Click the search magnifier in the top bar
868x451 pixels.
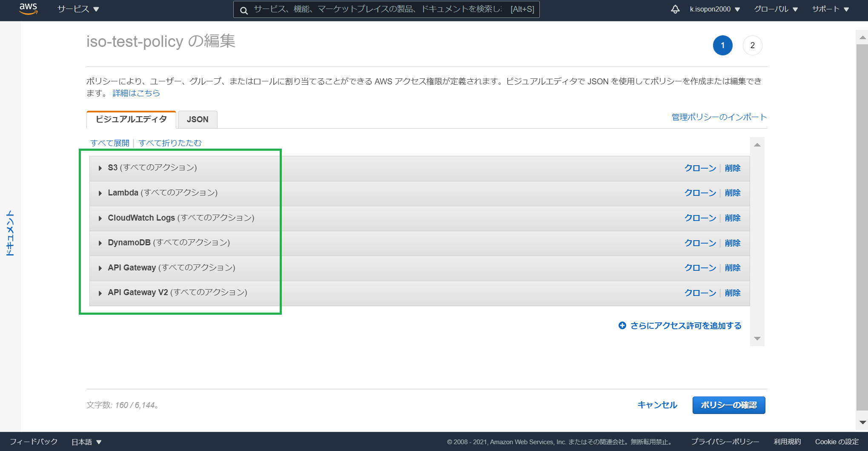(243, 9)
